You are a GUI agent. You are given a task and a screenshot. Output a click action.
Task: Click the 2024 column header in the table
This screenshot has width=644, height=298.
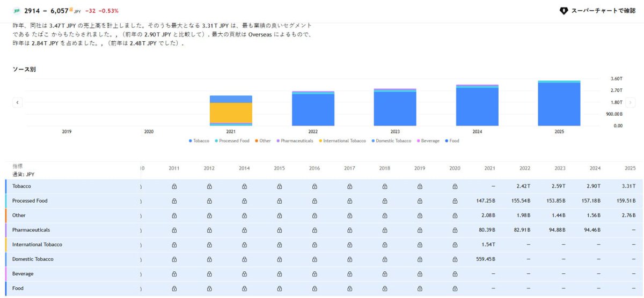click(x=595, y=168)
